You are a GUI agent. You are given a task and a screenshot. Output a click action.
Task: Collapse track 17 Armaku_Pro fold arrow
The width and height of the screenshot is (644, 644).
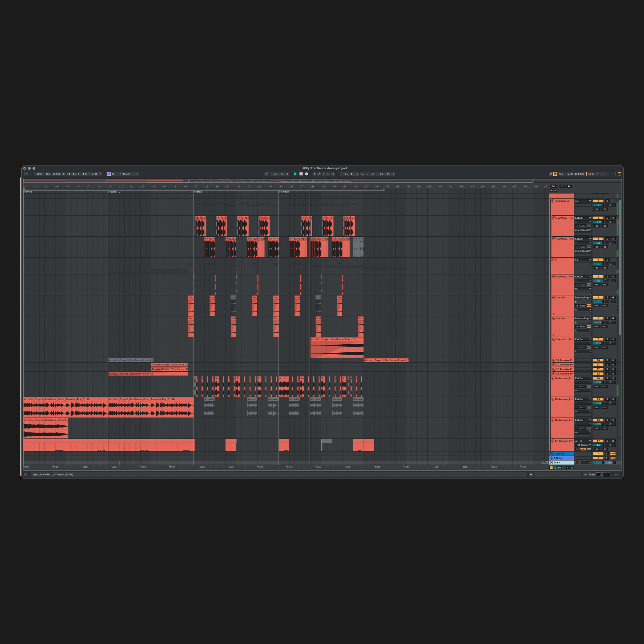[x=552, y=441]
